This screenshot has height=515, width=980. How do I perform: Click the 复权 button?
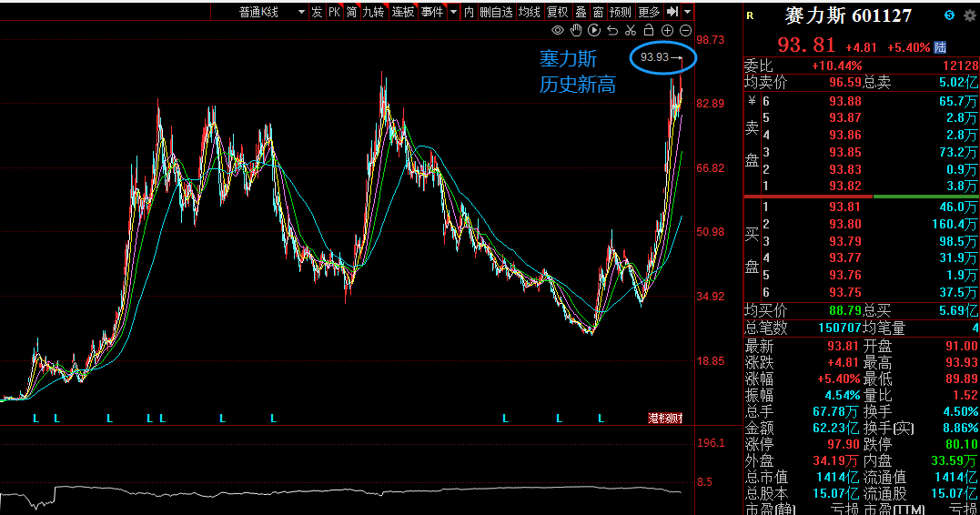pos(558,11)
